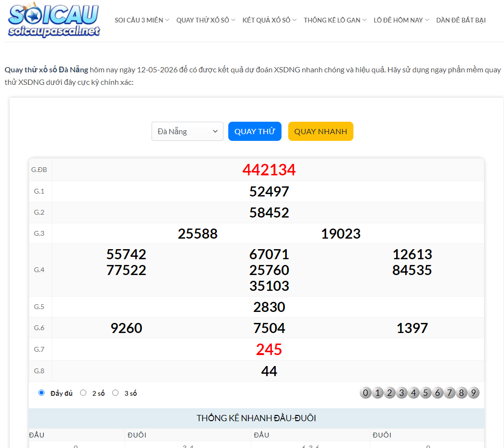Click the G.3 result 25588

(x=198, y=234)
